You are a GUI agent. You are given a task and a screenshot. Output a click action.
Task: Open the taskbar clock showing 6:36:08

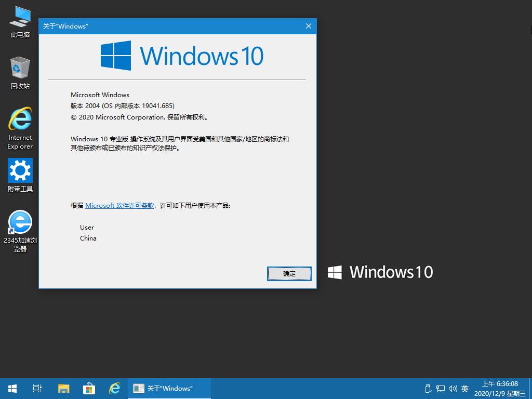[x=500, y=389]
